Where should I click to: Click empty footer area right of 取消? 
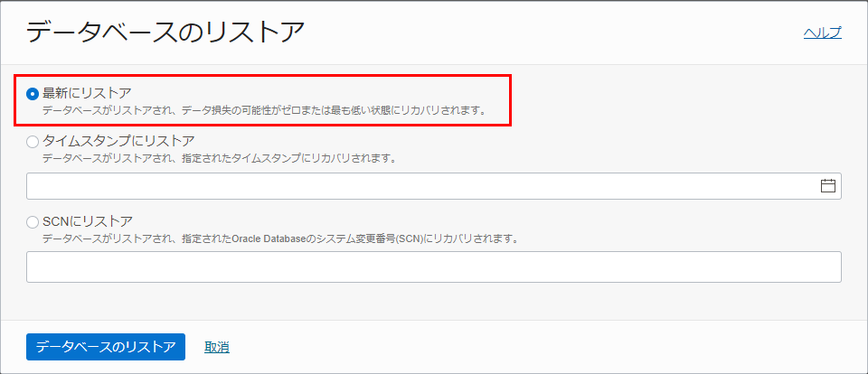[542, 347]
